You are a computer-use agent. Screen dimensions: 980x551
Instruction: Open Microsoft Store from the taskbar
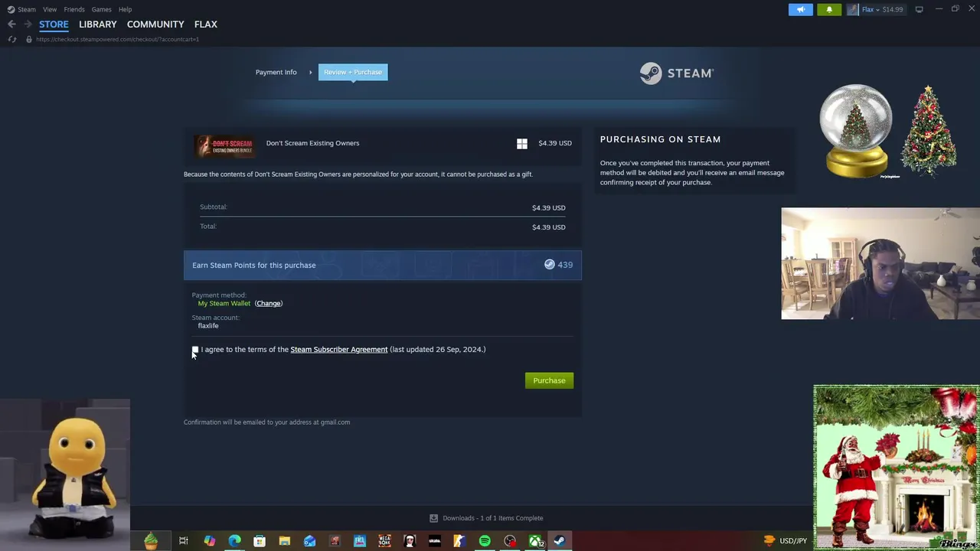pos(260,541)
